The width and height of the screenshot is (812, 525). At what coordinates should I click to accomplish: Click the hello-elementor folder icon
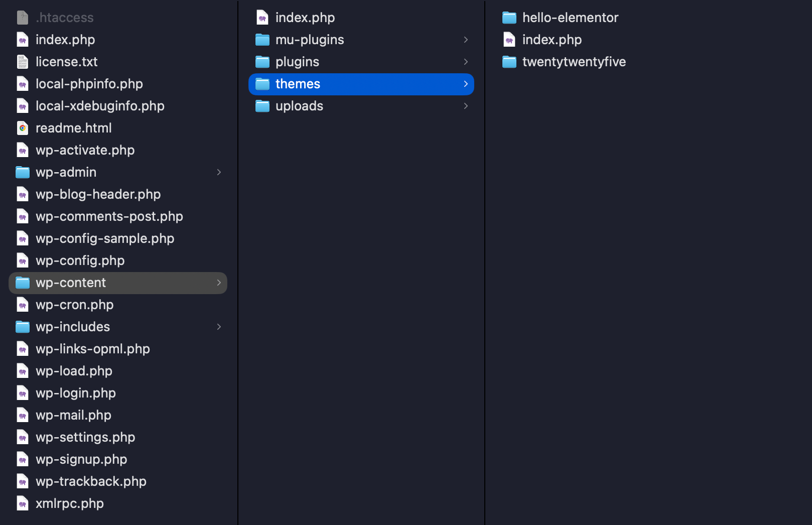point(509,18)
